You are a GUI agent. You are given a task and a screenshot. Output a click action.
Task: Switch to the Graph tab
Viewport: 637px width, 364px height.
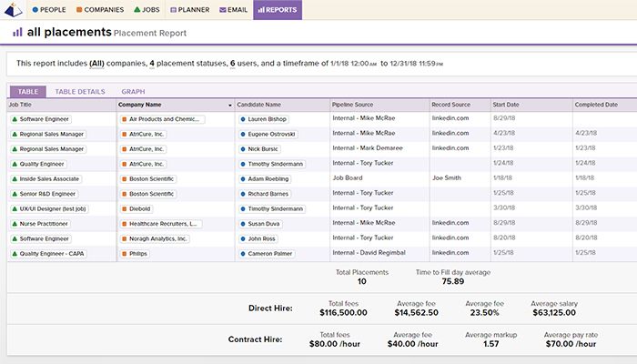[133, 92]
